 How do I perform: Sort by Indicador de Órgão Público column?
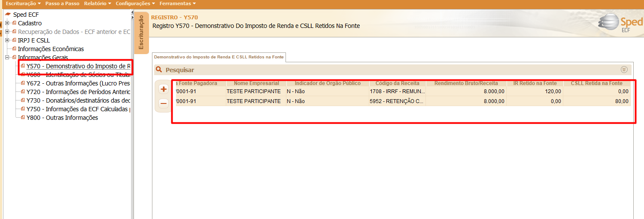click(328, 83)
